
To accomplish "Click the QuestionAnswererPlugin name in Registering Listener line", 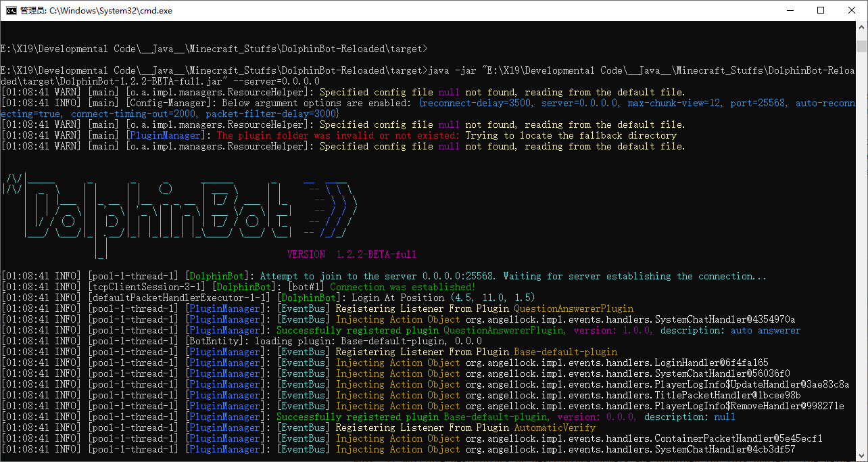I will click(573, 308).
